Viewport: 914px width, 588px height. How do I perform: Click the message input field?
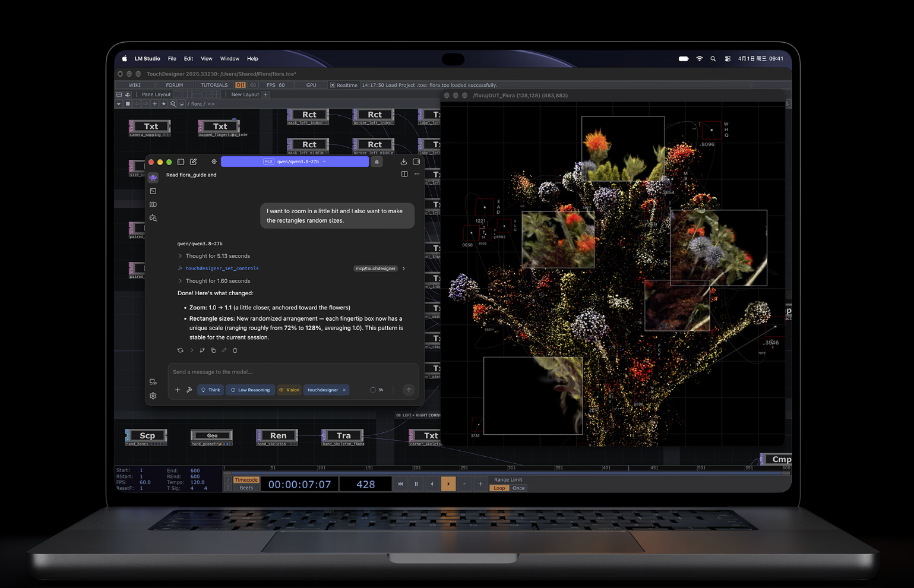point(293,372)
